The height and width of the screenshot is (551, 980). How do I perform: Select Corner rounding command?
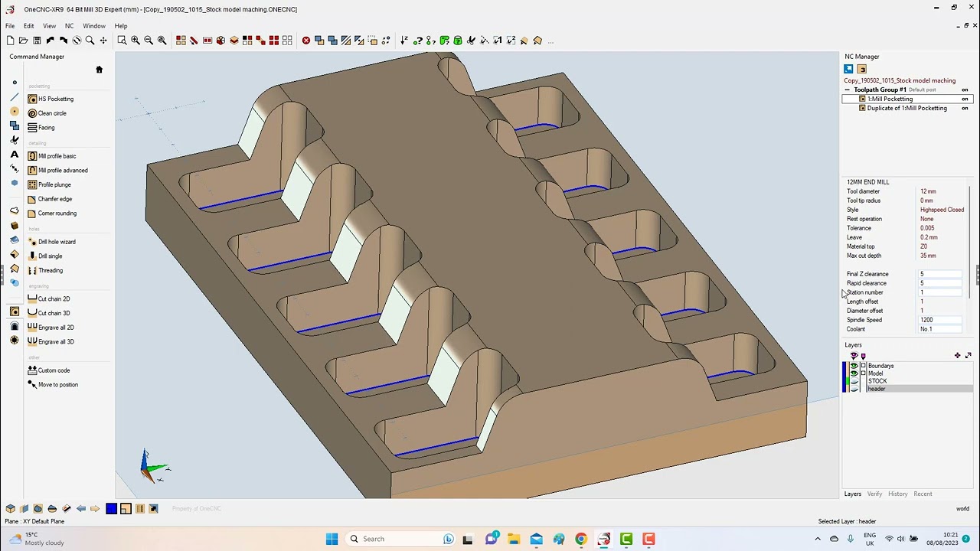pyautogui.click(x=52, y=214)
